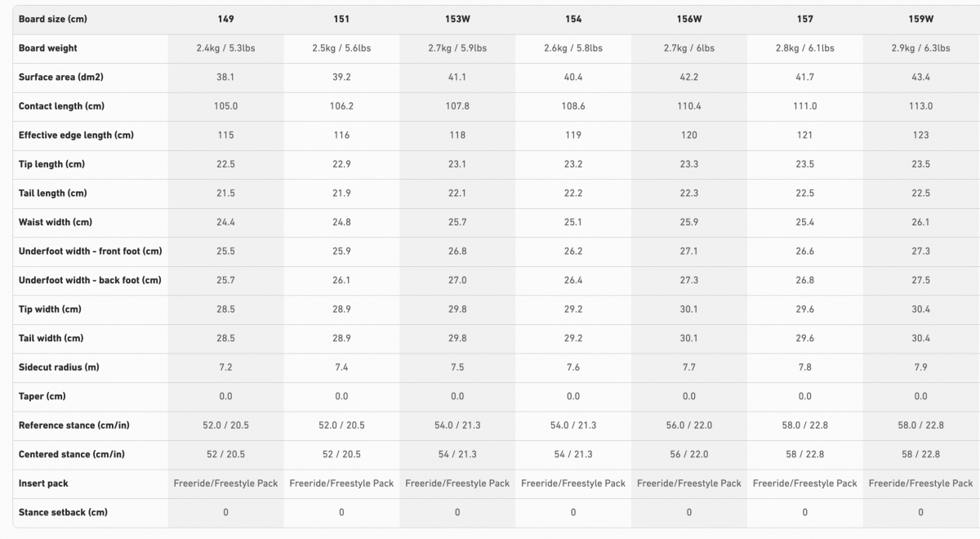The width and height of the screenshot is (980, 539).
Task: Click the Stance setback (cm) row label
Action: point(63,512)
